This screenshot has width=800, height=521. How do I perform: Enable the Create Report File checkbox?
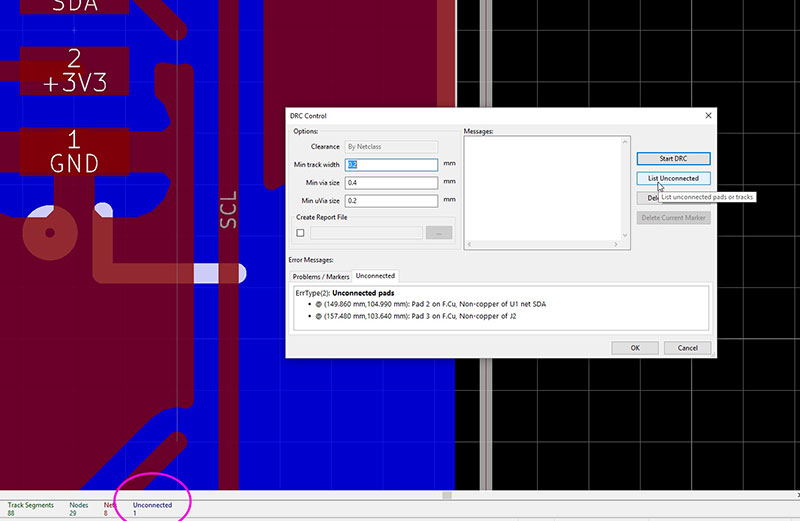click(301, 233)
